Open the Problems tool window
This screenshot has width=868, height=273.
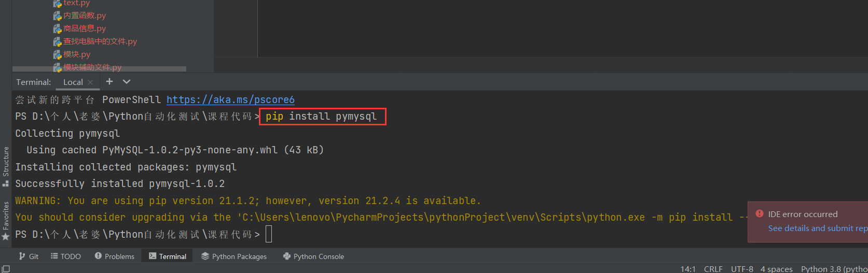point(115,256)
